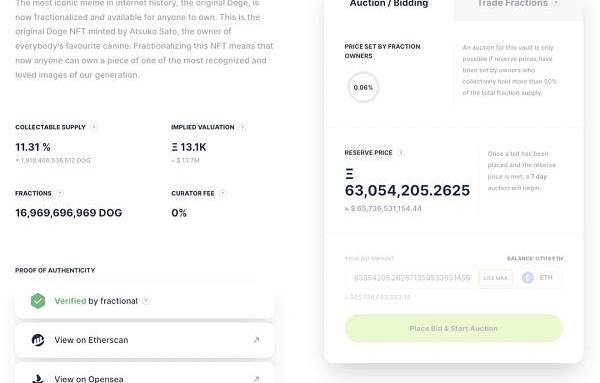Select the ETH currency selector
The image size is (600, 383).
coord(538,278)
